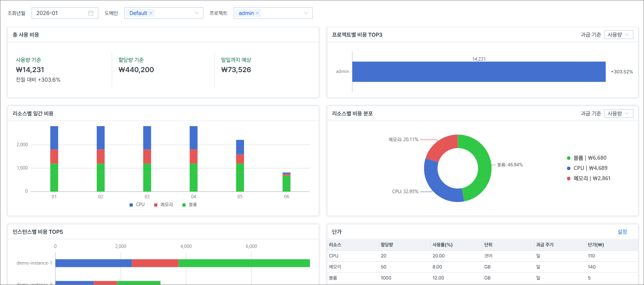This screenshot has height=285, width=644.
Task: Expand the domain dropdown arrow
Action: (196, 13)
